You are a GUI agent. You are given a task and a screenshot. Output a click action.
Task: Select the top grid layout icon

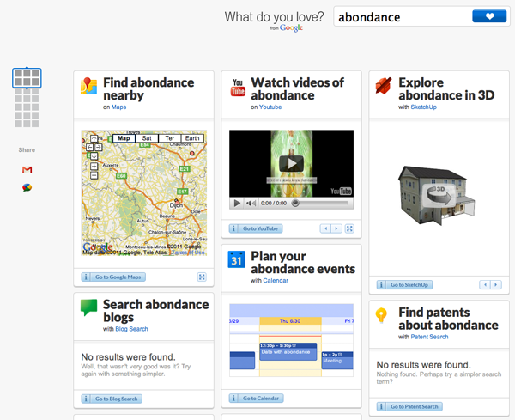[x=27, y=77]
